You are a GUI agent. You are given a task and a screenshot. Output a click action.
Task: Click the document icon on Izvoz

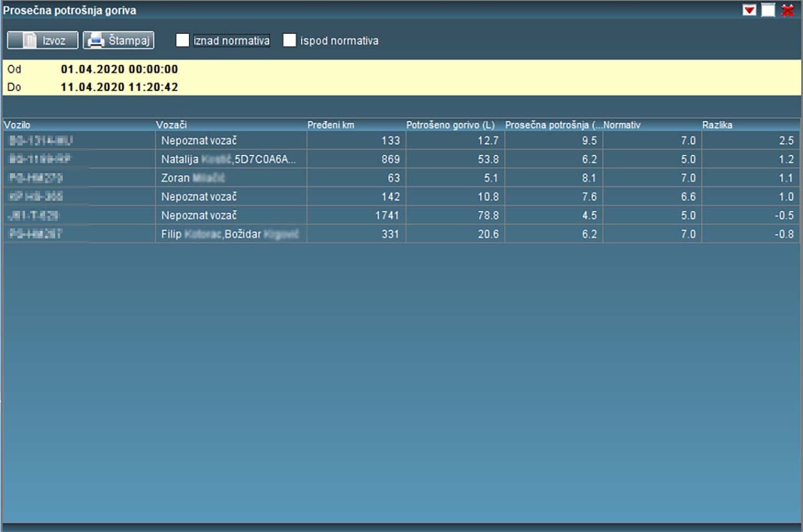[x=29, y=41]
